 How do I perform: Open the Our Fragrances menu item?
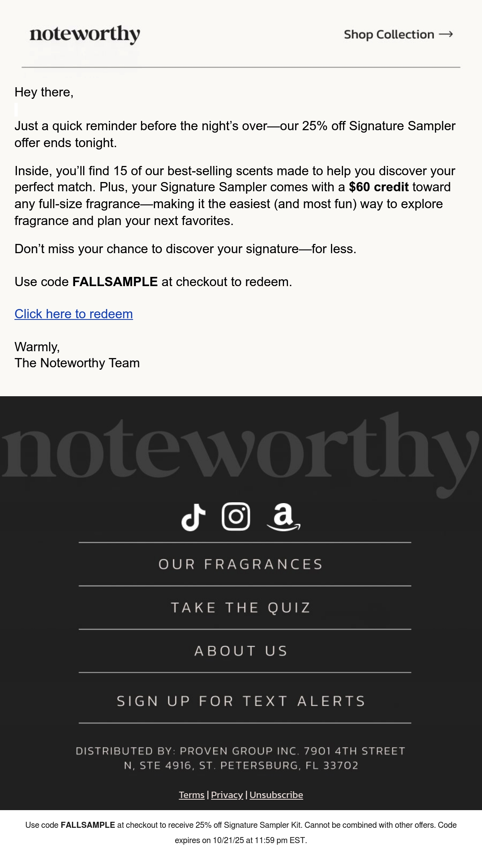(241, 564)
